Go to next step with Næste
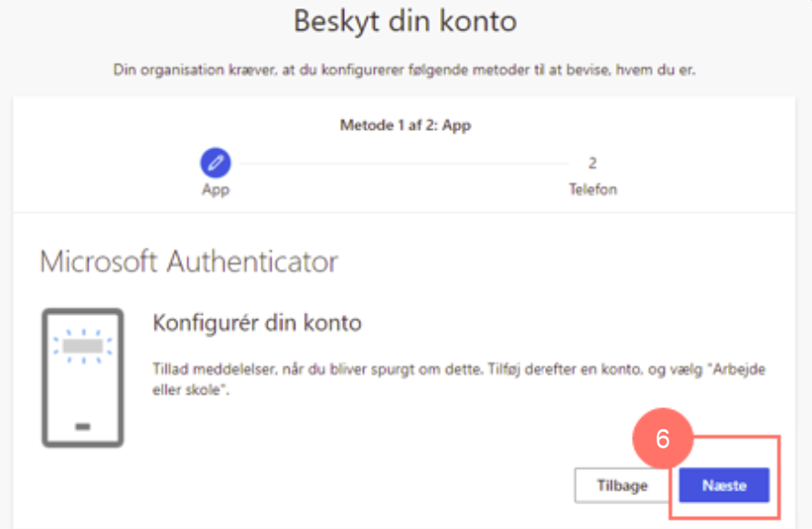 tap(724, 485)
